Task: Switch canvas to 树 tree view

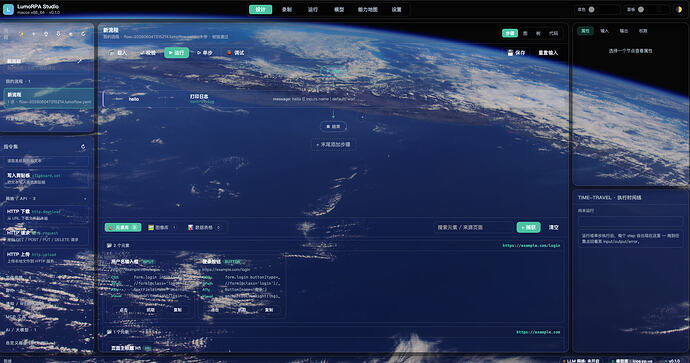Action: [x=538, y=33]
